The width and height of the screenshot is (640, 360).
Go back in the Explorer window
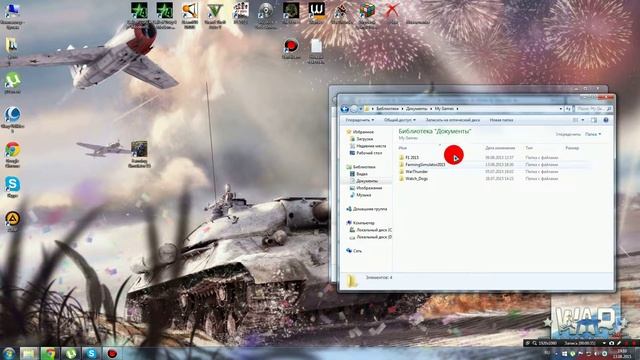[x=344, y=109]
